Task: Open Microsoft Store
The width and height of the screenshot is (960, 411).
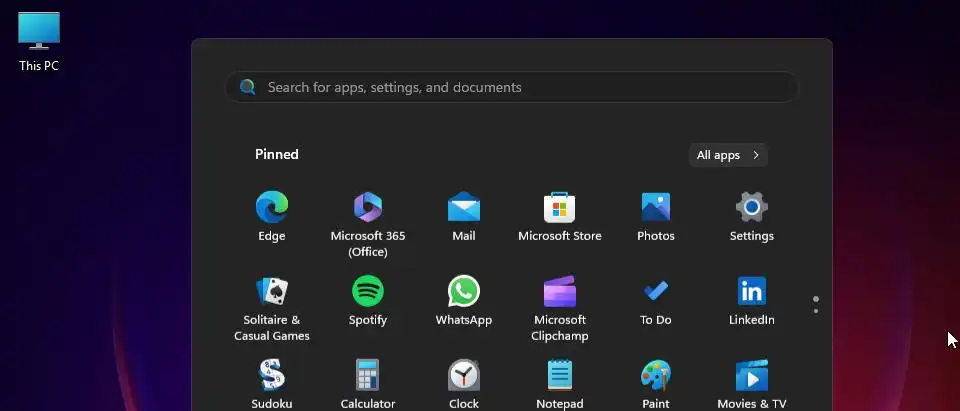Action: pyautogui.click(x=560, y=217)
